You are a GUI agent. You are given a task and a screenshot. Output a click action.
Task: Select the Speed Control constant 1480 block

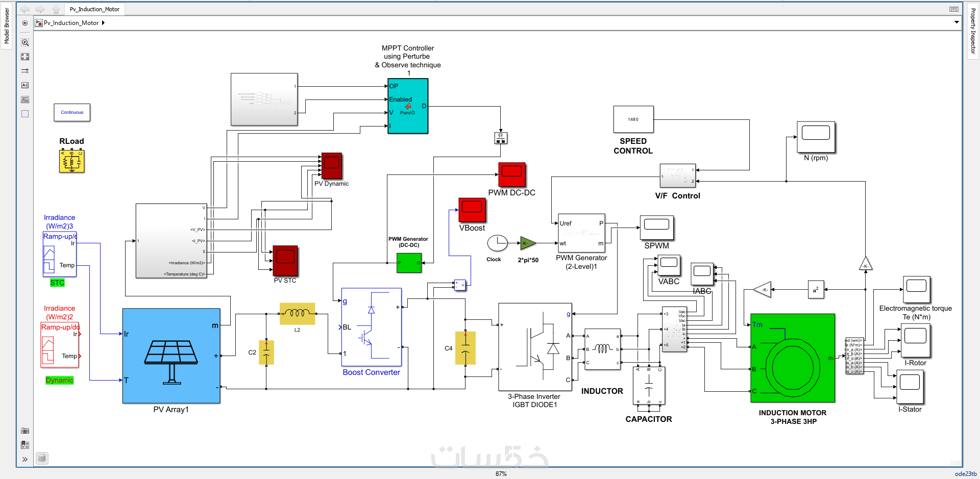[x=633, y=119]
